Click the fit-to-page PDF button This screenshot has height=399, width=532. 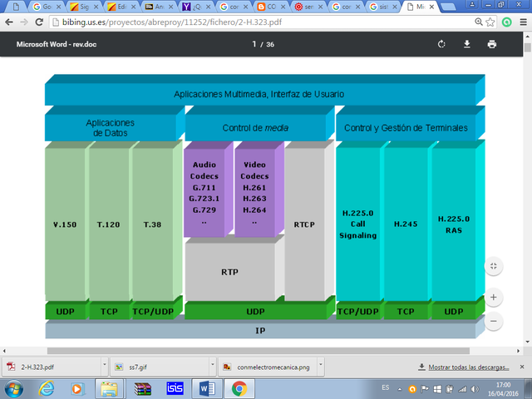(x=494, y=266)
